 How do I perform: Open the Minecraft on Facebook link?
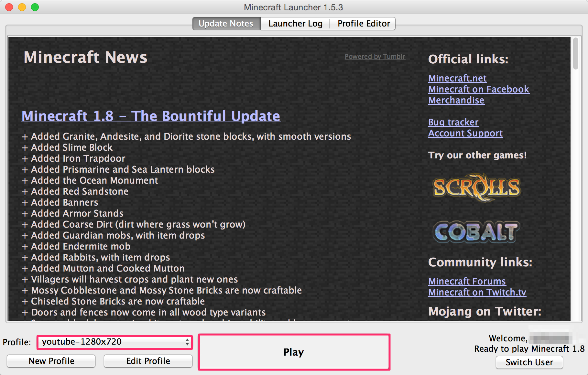click(x=479, y=89)
